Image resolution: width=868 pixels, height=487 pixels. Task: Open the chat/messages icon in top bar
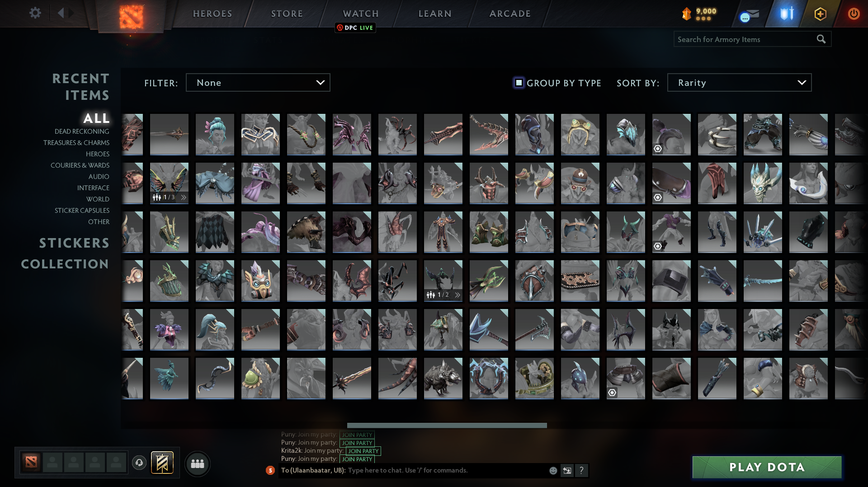[x=746, y=14]
